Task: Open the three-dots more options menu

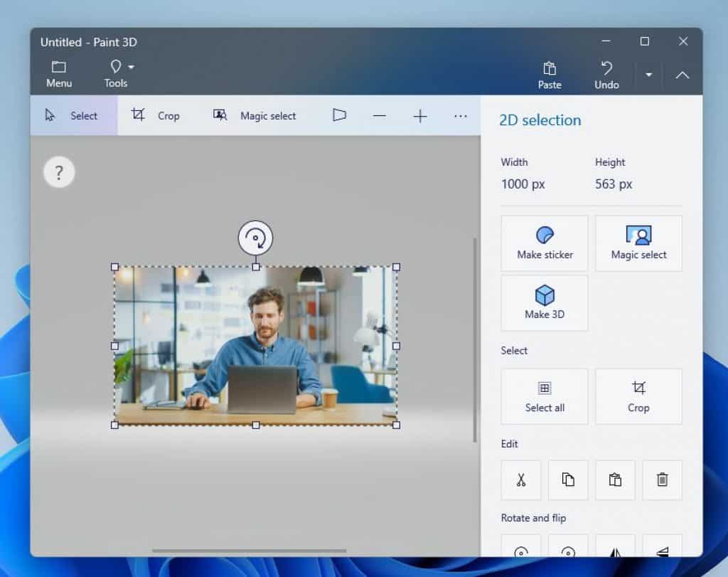Action: [x=460, y=116]
